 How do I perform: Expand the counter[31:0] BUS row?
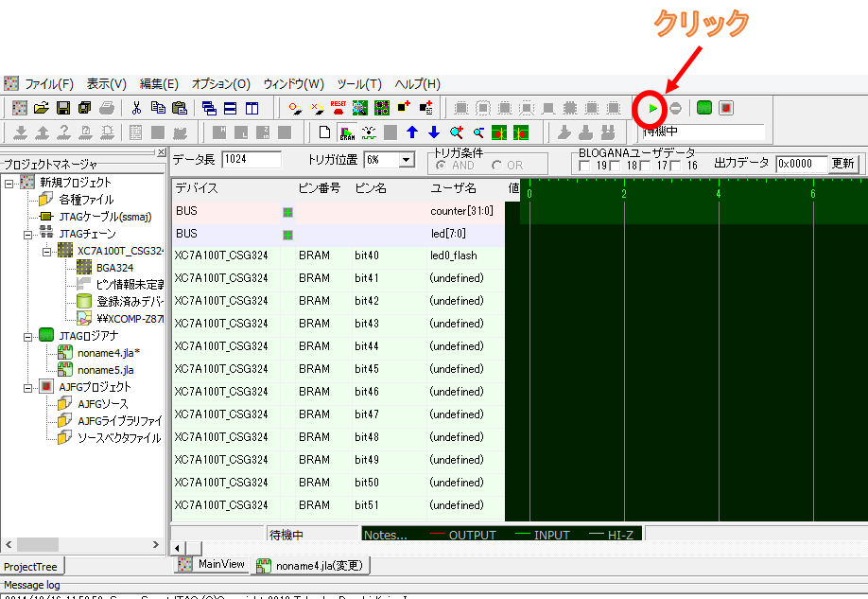[x=287, y=212]
